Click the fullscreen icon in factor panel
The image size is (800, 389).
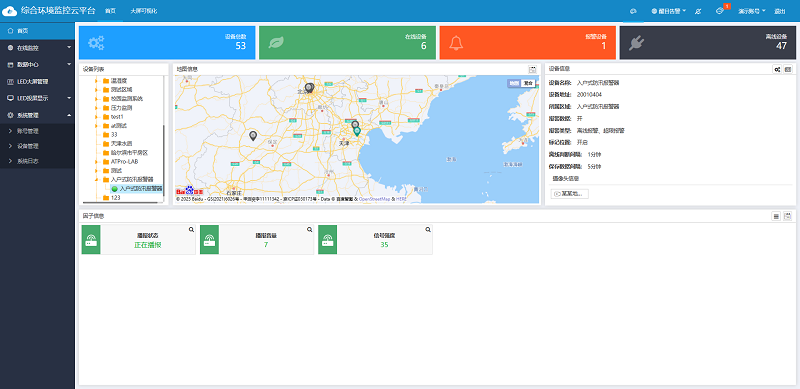[x=788, y=216]
